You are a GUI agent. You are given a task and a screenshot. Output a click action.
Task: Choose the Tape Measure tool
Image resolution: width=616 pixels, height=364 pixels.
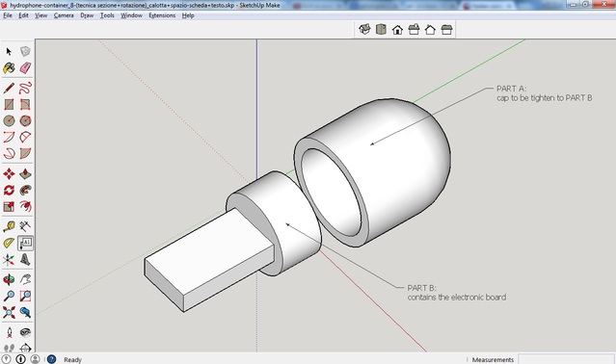click(x=9, y=226)
